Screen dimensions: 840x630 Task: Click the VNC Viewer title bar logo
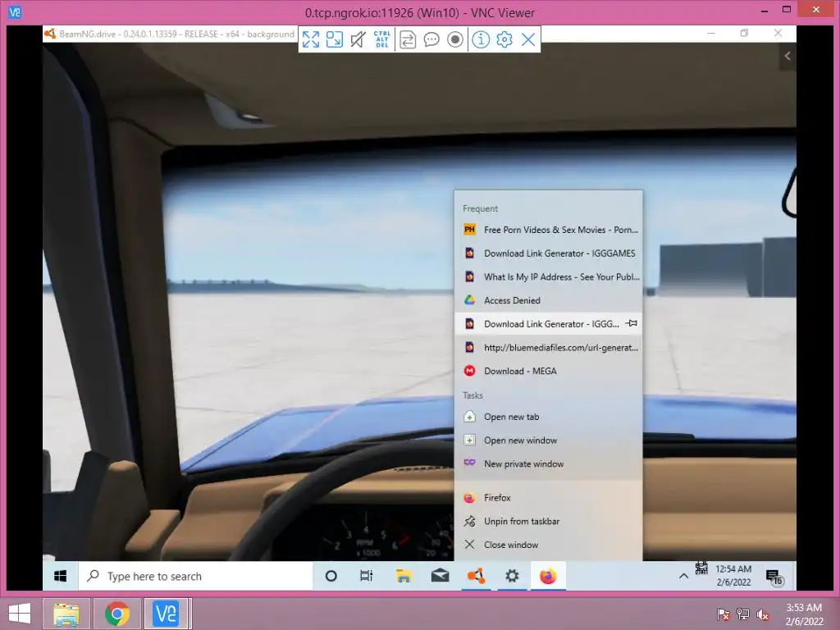point(15,11)
